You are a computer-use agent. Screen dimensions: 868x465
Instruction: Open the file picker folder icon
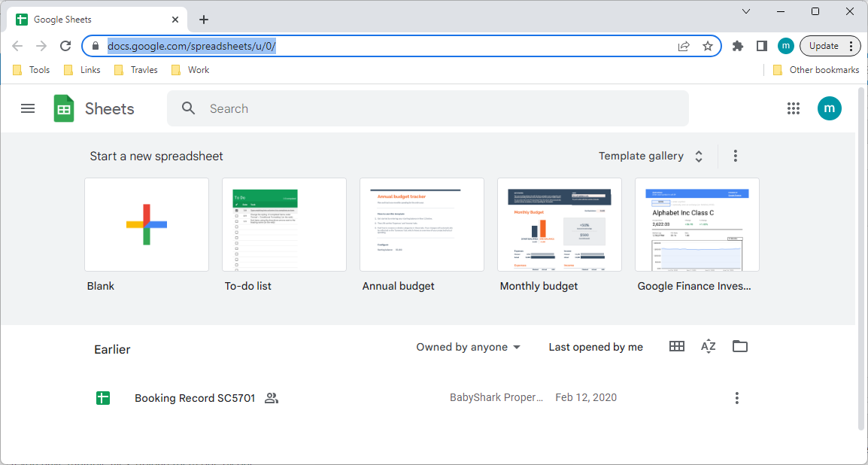740,346
